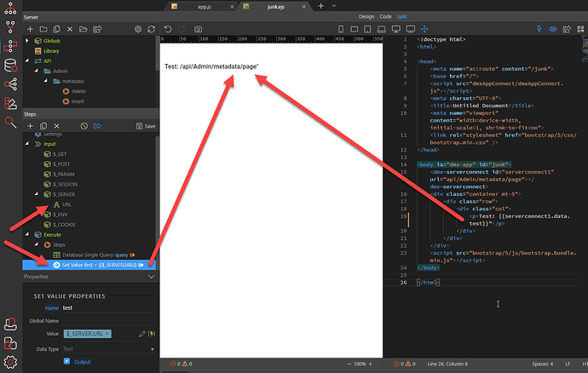Click the Save button in Steps toolbar
Screen dimensions: 588x373
pyautogui.click(x=146, y=126)
